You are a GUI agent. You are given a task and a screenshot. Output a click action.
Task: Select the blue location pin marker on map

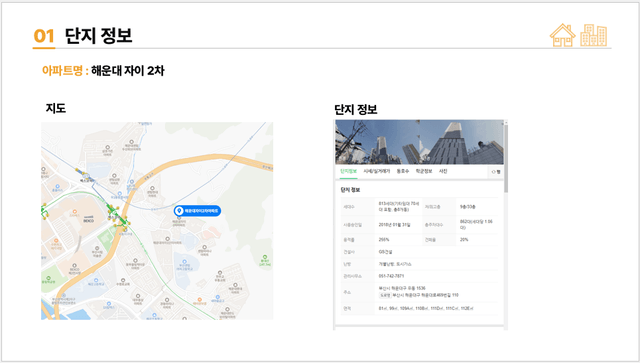pos(198,211)
